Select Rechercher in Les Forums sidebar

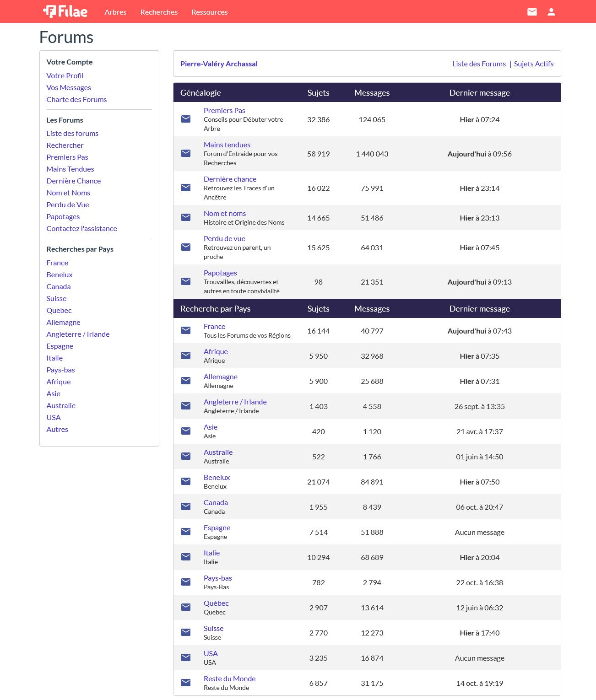(65, 145)
